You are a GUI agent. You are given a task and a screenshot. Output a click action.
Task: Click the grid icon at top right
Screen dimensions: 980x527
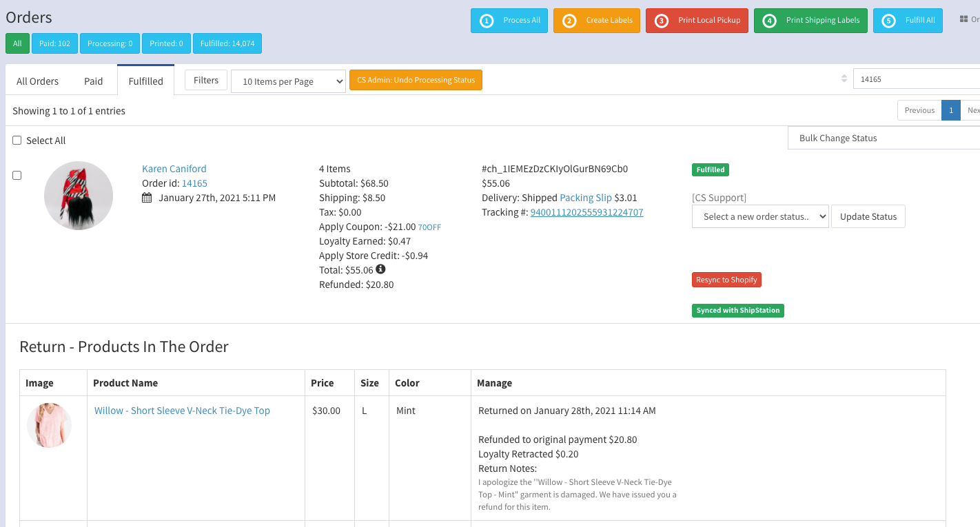point(963,19)
